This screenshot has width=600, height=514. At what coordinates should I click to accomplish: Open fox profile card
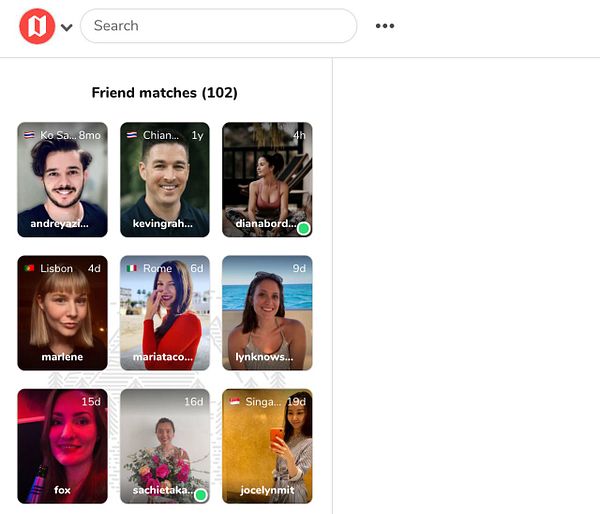[x=62, y=446]
